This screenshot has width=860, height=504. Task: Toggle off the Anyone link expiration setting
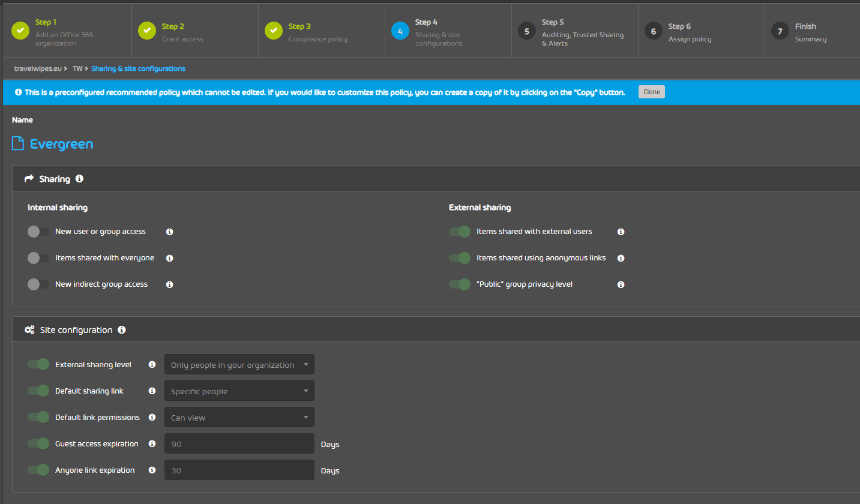click(x=38, y=470)
